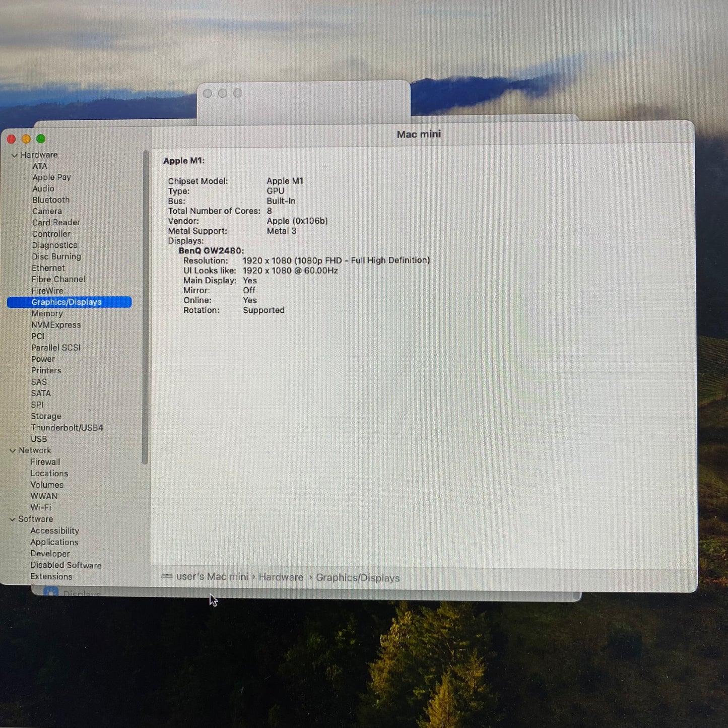Select SATA in the sidebar
The height and width of the screenshot is (728, 728).
coord(41,394)
